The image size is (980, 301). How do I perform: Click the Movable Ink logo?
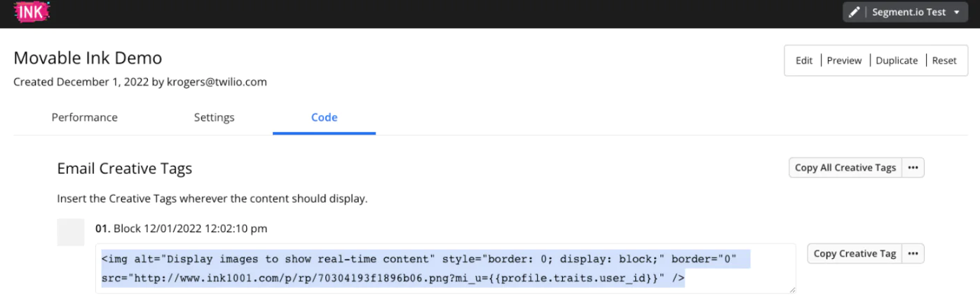32,12
